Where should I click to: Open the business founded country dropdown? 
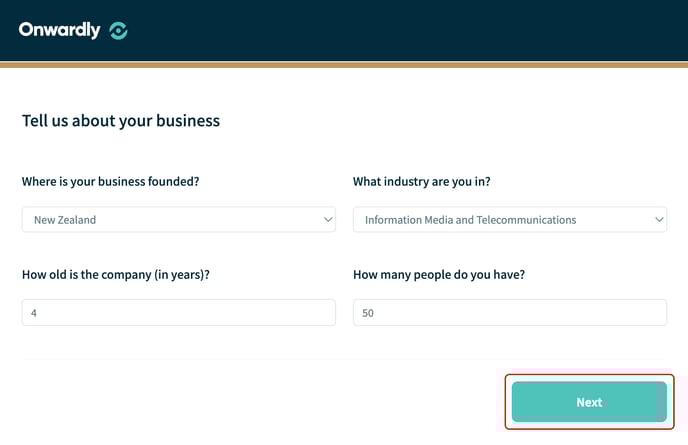pos(179,219)
